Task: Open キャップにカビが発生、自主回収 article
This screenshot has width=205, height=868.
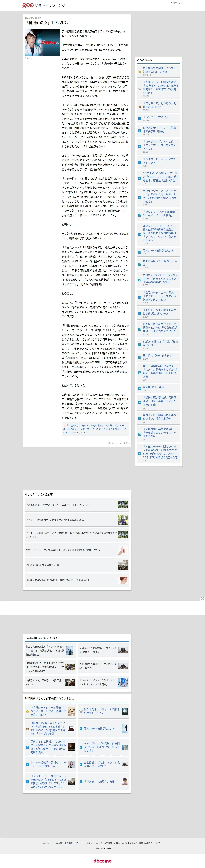Action: pyautogui.click(x=102, y=747)
